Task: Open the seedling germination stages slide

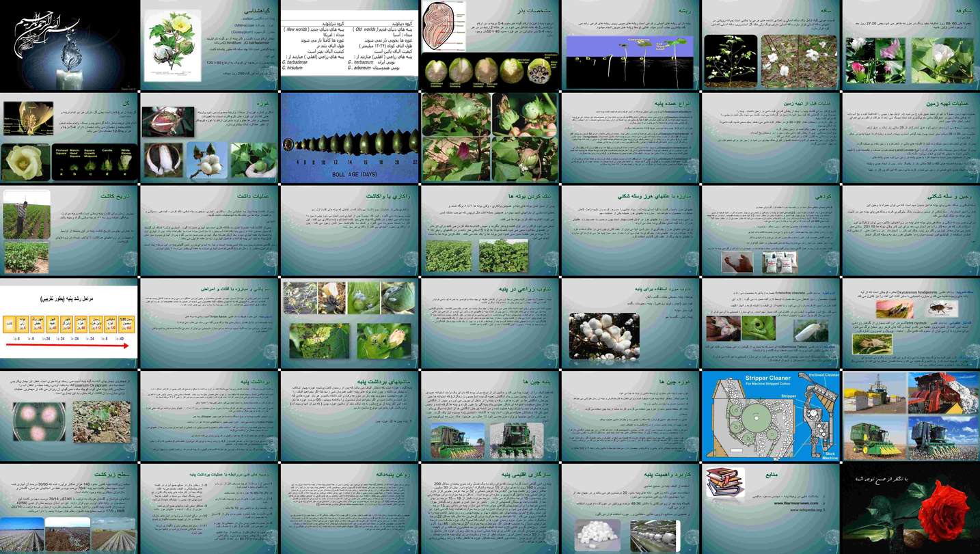Action: coord(629,46)
